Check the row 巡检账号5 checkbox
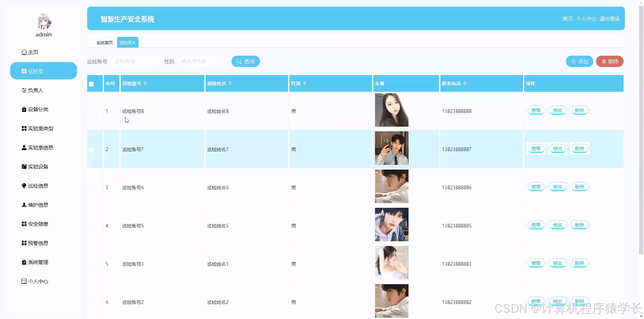The image size is (644, 319). [91, 226]
